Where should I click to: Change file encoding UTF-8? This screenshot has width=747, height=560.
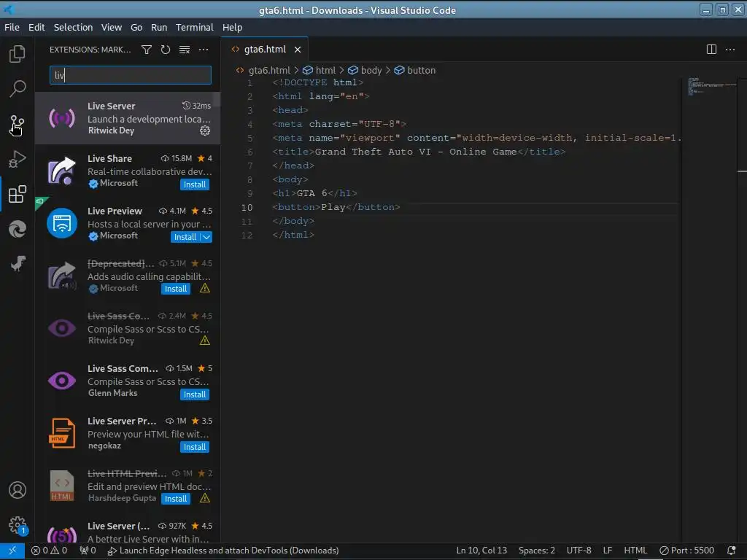coord(578,551)
